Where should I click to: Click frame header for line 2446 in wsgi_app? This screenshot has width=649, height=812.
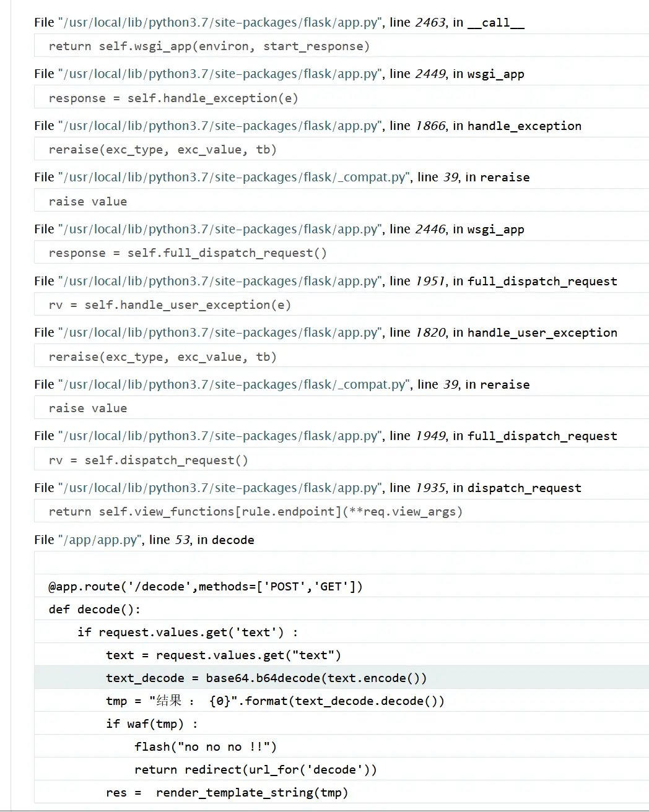[x=279, y=230]
